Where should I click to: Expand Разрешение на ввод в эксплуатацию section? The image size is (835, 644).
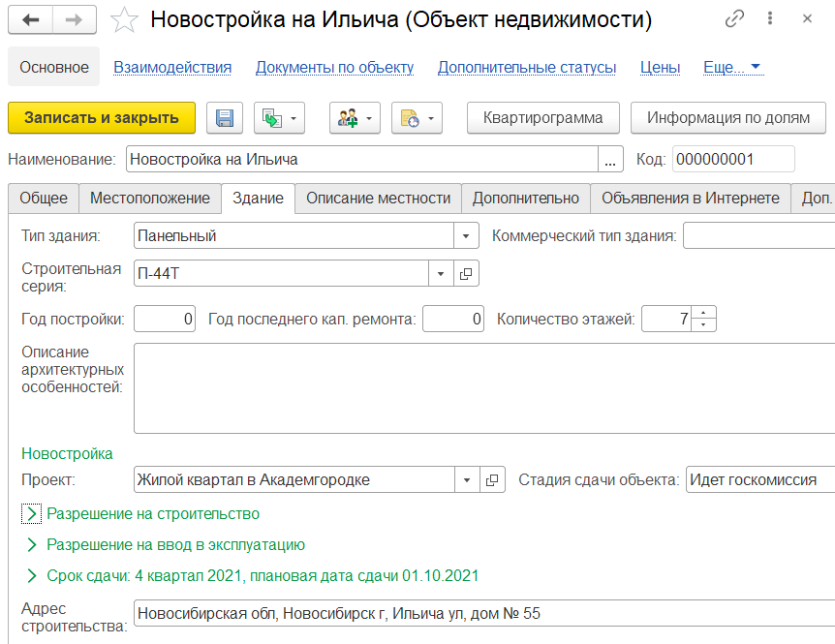(31, 545)
